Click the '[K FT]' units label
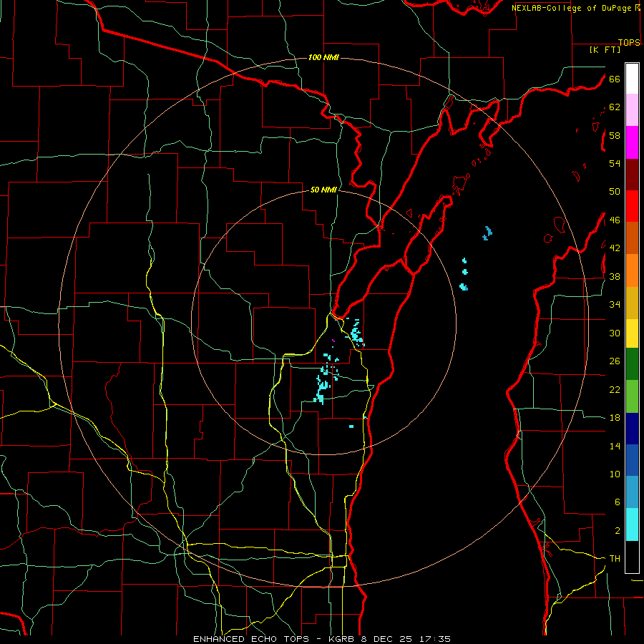 tap(605, 50)
